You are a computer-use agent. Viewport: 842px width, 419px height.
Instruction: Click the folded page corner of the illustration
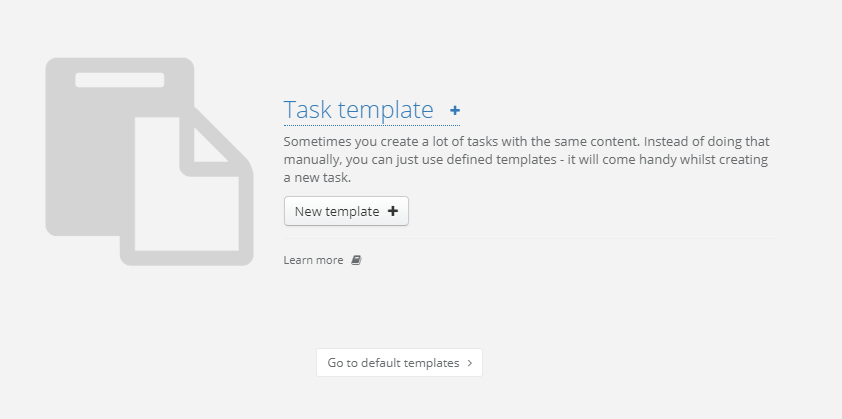(x=212, y=144)
